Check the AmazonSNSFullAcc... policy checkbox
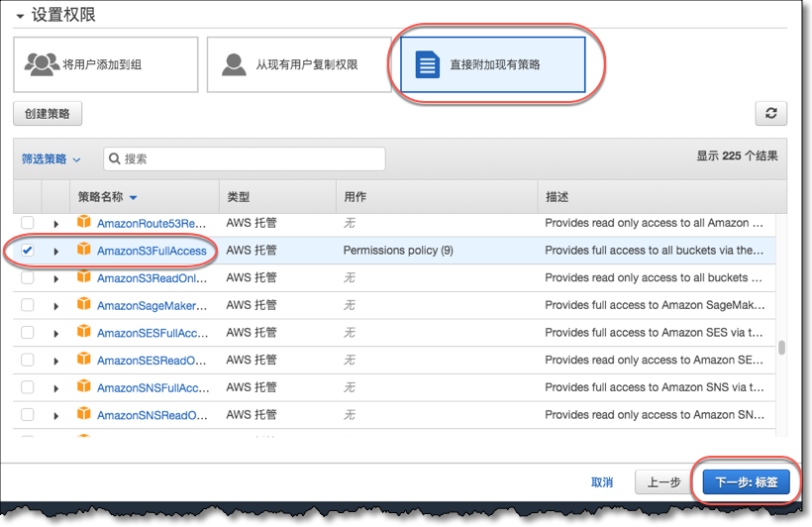The image size is (812, 527). [28, 387]
